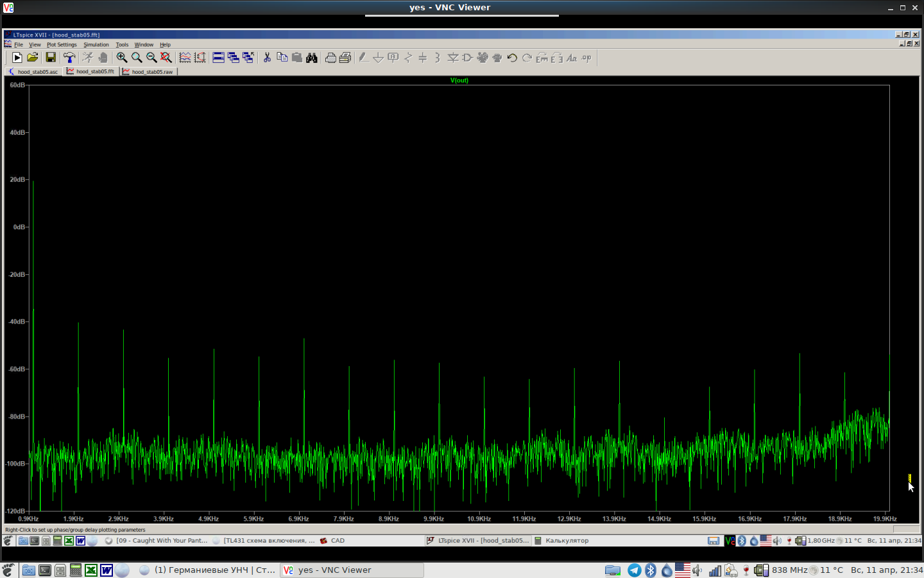The height and width of the screenshot is (578, 924).
Task: Click the Print icon
Action: pos(330,58)
